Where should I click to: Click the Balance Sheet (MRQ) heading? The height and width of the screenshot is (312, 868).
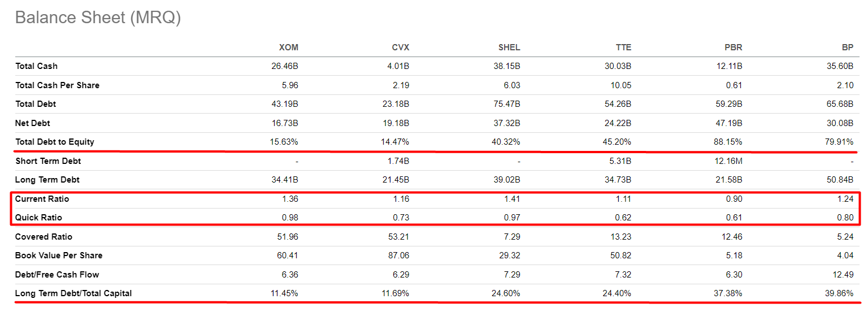[98, 18]
